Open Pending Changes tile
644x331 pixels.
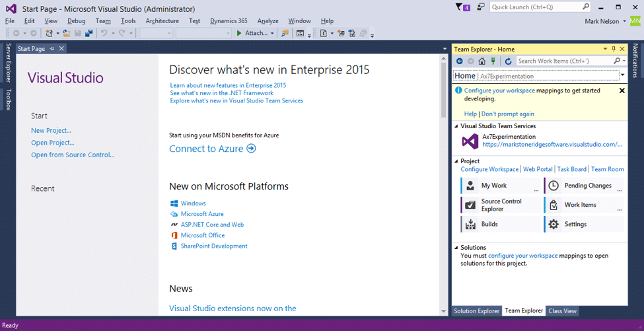click(584, 186)
